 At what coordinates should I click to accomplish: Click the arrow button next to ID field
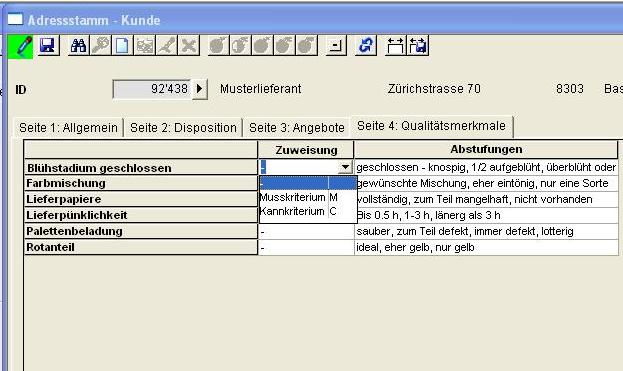[x=200, y=89]
